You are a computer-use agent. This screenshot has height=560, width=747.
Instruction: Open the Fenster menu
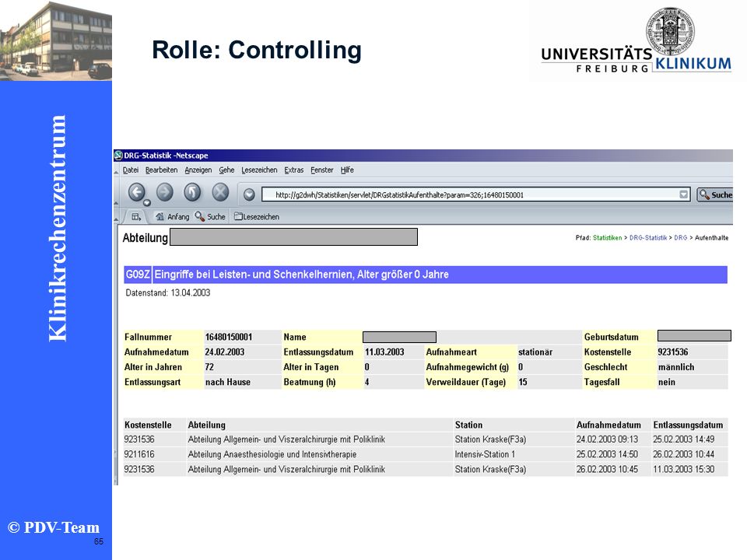(322, 170)
